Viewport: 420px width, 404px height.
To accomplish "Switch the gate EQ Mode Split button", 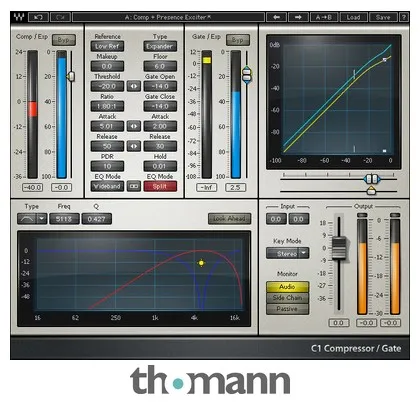I will pyautogui.click(x=160, y=186).
